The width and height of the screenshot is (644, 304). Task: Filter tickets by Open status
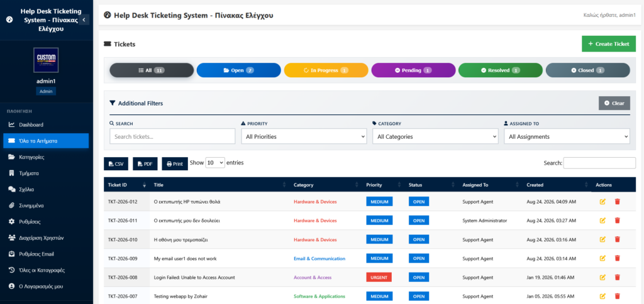coord(238,70)
